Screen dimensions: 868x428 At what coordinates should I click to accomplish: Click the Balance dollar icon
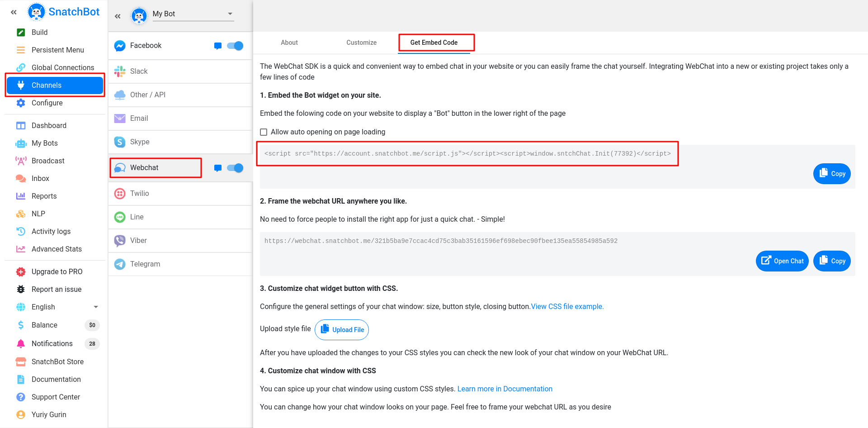point(21,325)
